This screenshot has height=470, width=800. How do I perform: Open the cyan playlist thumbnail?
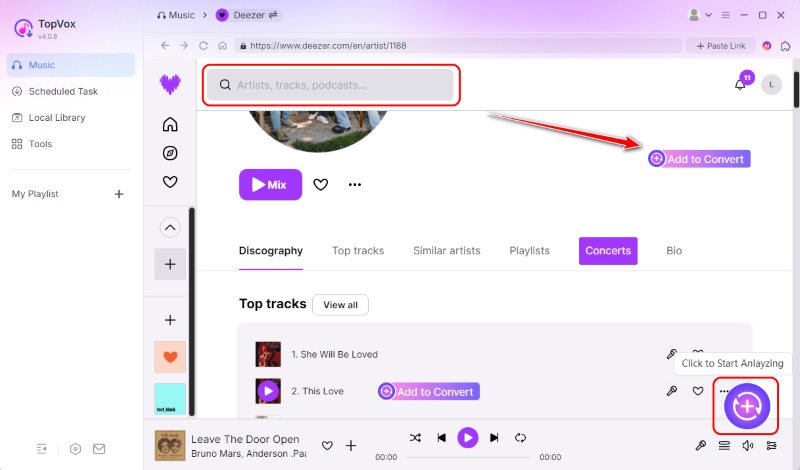pos(170,399)
